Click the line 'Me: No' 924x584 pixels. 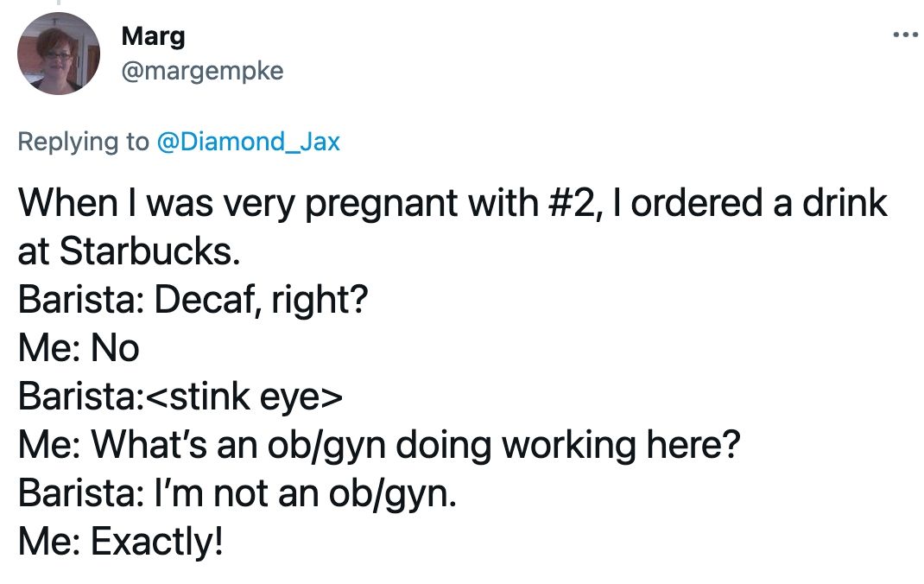(79, 348)
